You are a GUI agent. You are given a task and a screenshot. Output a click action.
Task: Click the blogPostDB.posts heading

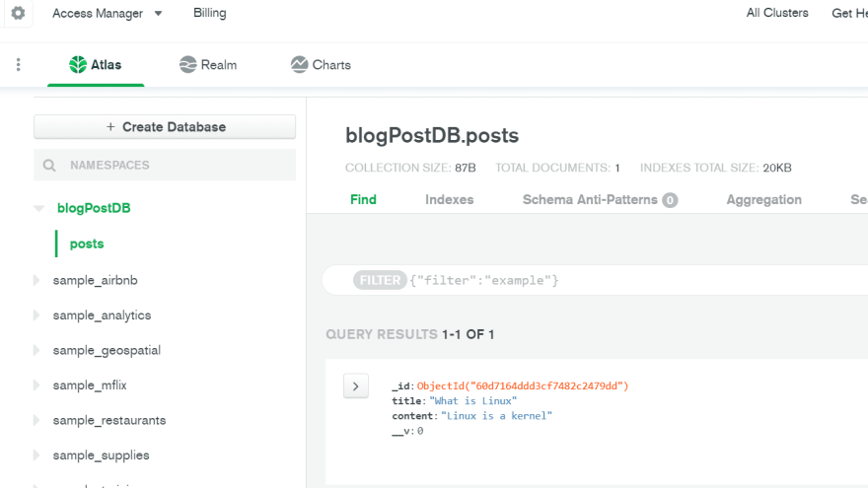click(x=432, y=136)
